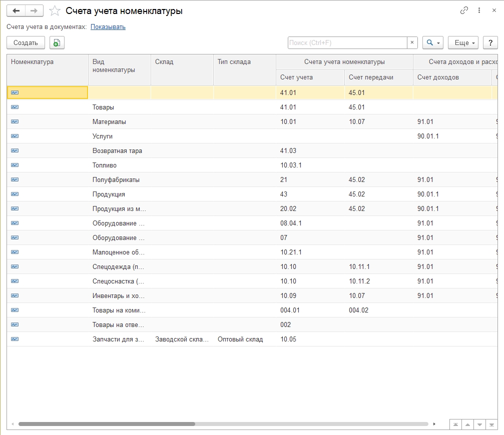Click the Счет передачи column header
Viewport: 504px width, 435px height.
click(379, 77)
